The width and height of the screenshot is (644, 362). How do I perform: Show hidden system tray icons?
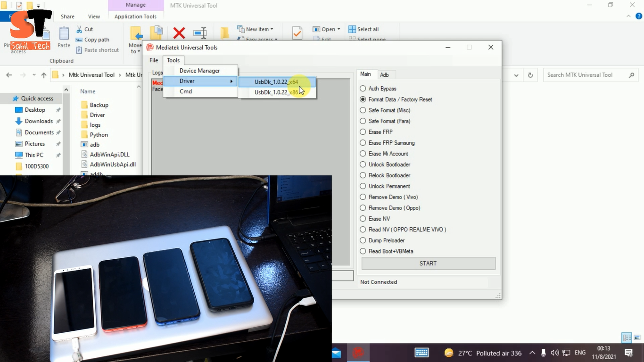(532, 353)
